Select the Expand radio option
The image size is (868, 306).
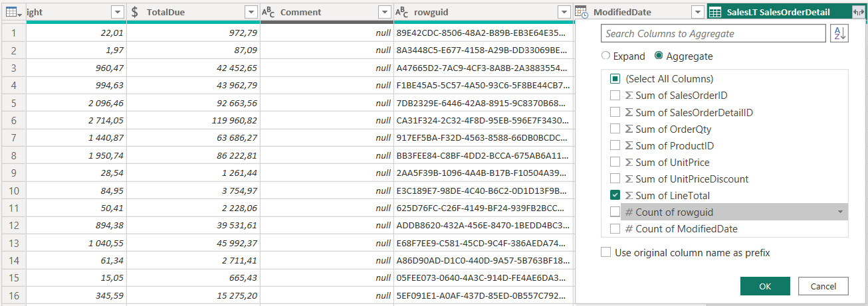click(x=605, y=56)
